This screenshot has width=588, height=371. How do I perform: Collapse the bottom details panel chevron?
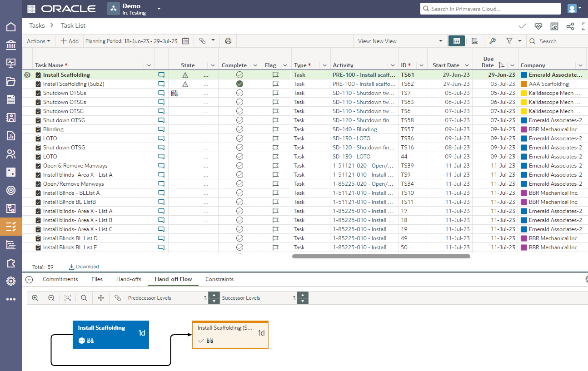29,279
